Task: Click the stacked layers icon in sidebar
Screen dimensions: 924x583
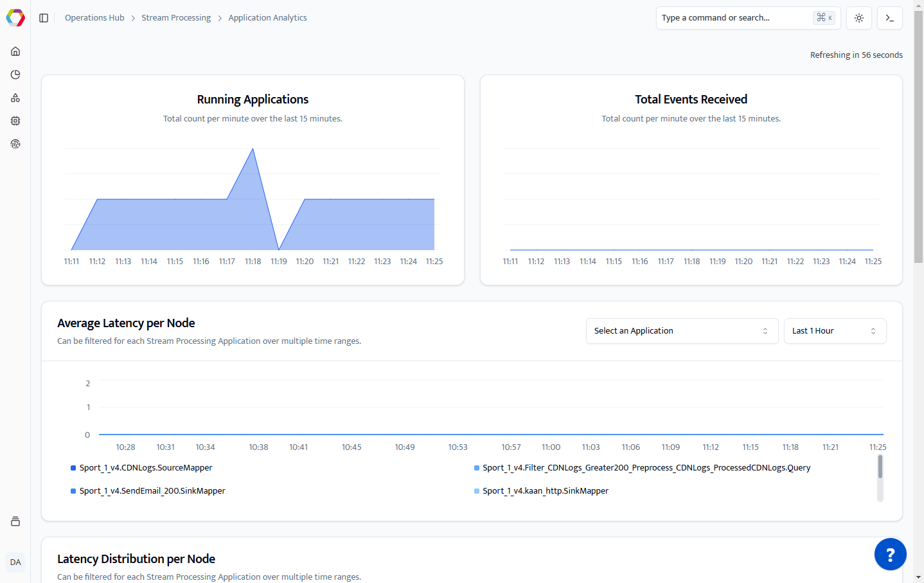Action: [15, 521]
